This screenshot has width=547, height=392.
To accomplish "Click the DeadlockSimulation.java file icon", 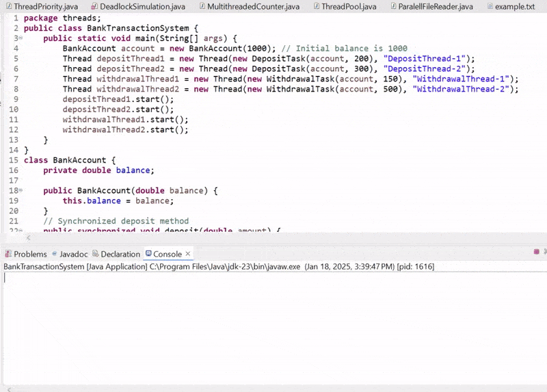I will 94,6.
